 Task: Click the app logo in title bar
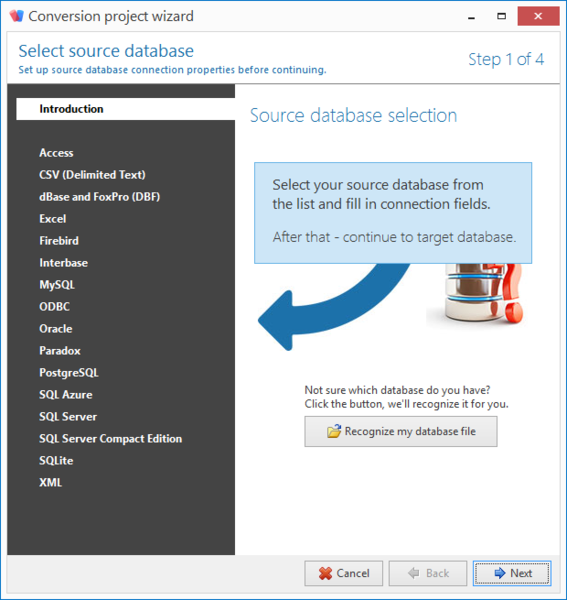tap(16, 16)
